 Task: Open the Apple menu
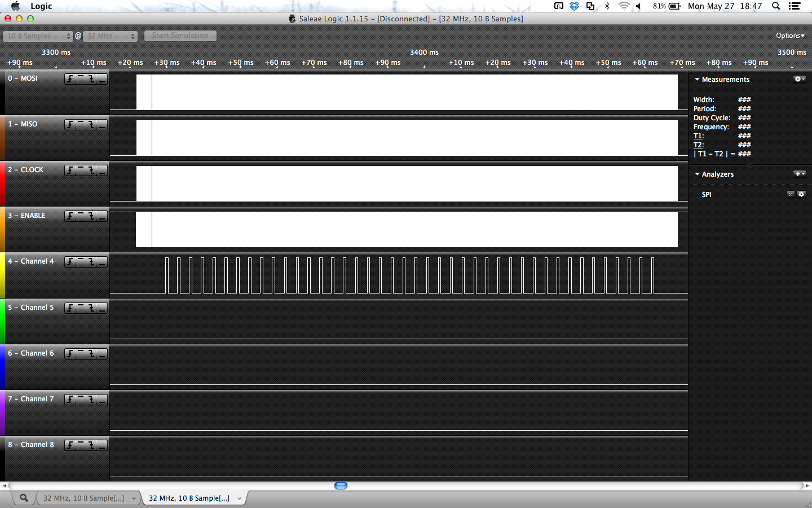pos(16,6)
